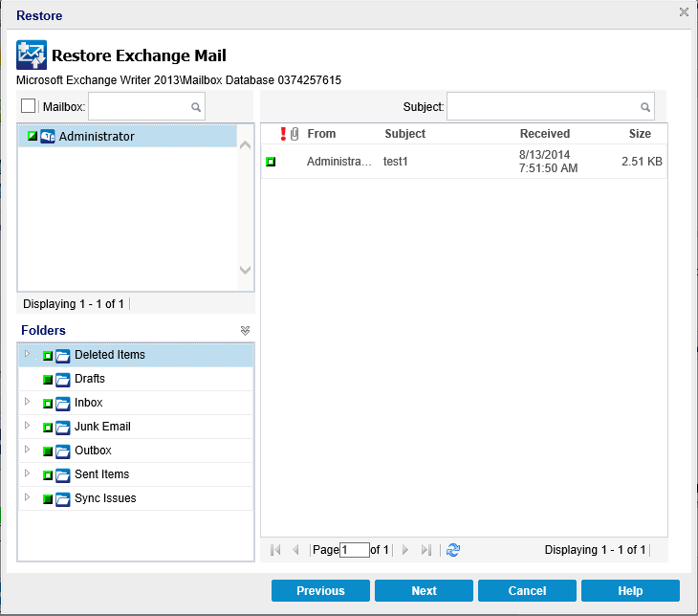Click the Previous button
698x616 pixels.
(x=320, y=591)
